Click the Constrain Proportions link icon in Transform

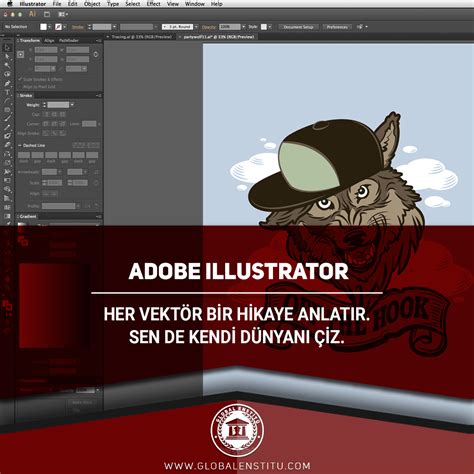(x=96, y=54)
